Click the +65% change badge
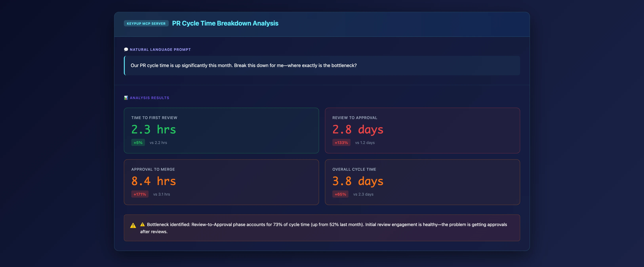644x267 pixels. click(x=340, y=194)
